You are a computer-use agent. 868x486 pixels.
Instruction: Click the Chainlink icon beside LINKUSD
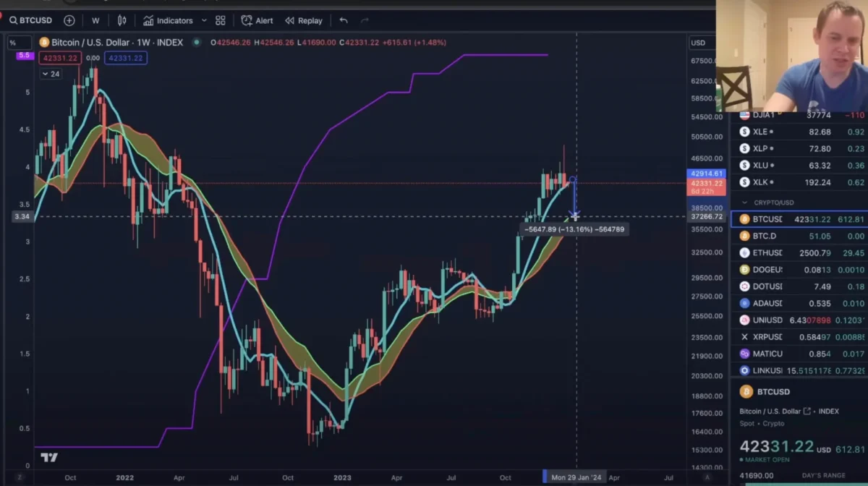pos(744,370)
